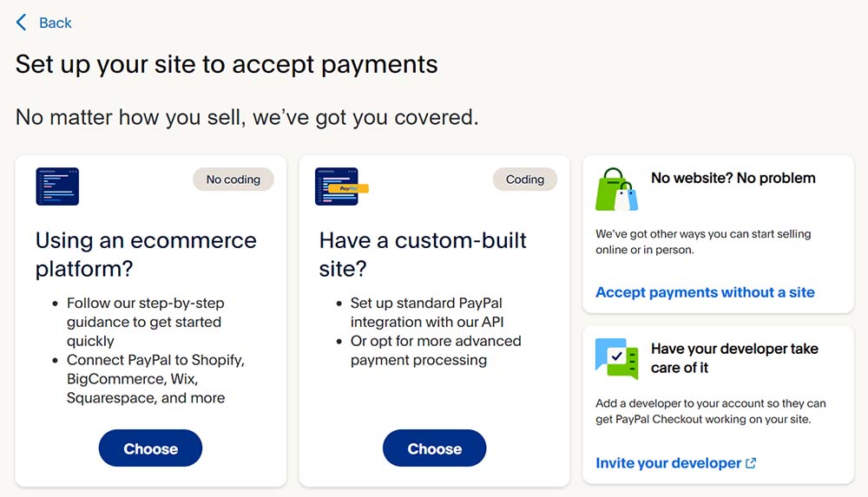Viewport: 868px width, 497px height.
Task: Open the Invite your developer link
Action: (x=667, y=463)
